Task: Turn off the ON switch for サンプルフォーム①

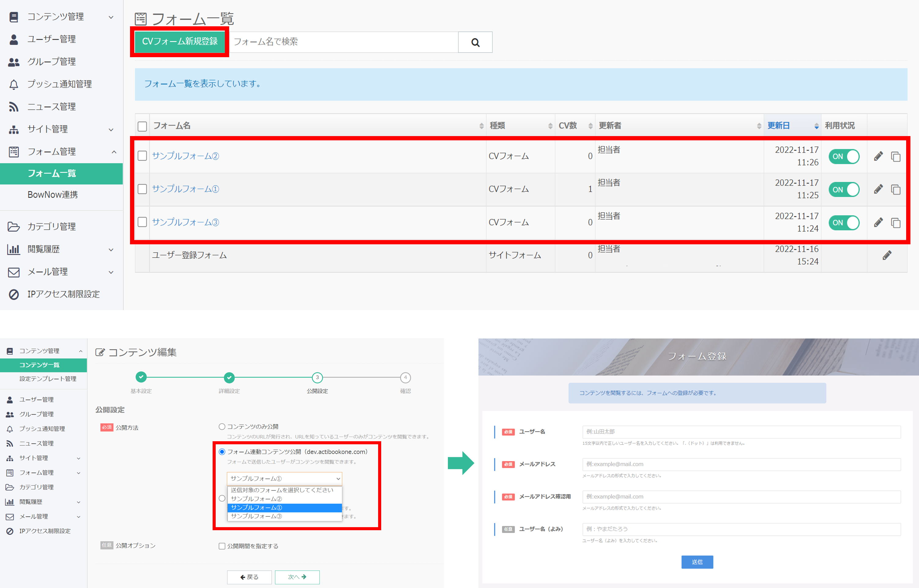Action: coord(844,190)
